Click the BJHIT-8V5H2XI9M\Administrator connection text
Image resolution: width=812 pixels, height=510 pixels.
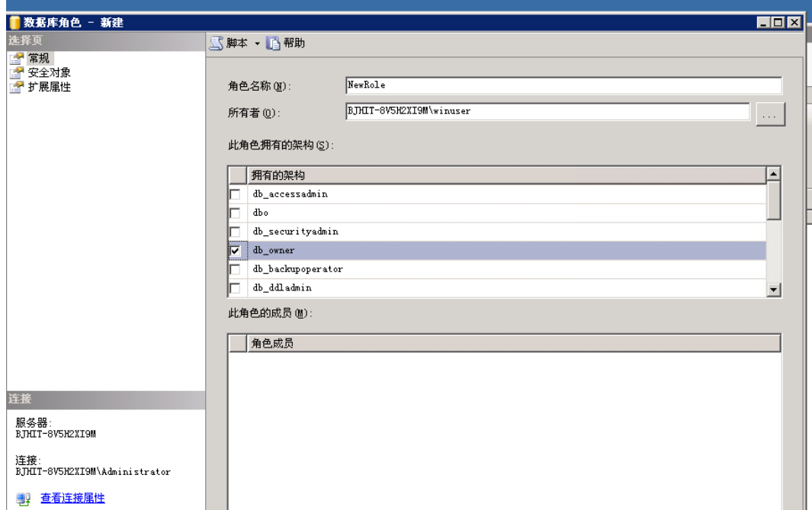93,472
